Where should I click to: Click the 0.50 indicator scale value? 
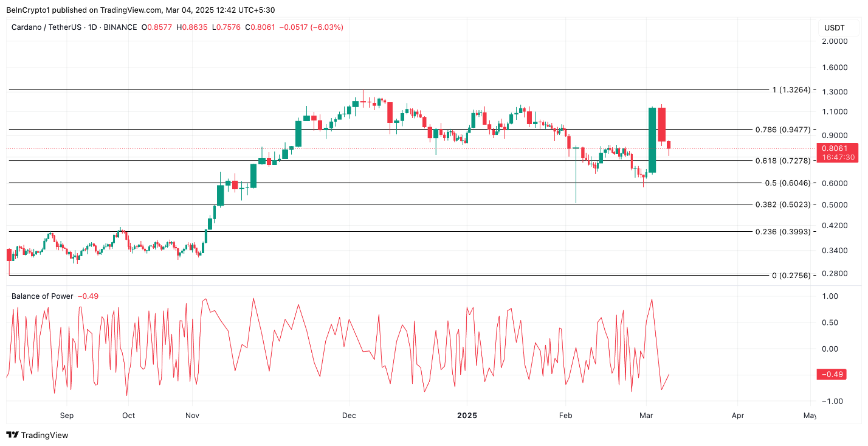830,322
